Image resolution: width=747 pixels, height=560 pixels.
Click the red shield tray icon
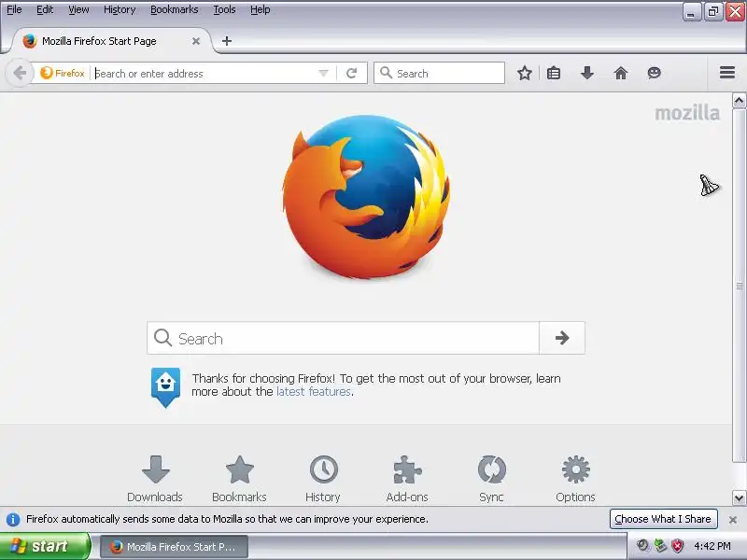[677, 546]
